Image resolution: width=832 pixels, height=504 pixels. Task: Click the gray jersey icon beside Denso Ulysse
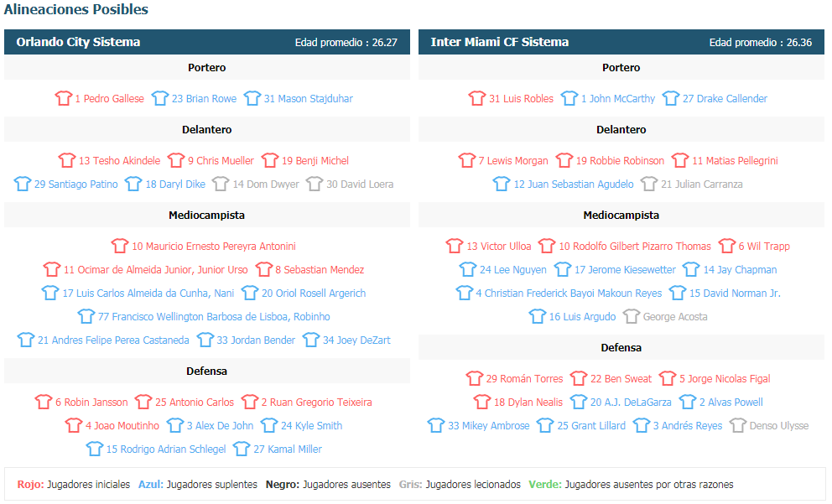click(x=738, y=425)
